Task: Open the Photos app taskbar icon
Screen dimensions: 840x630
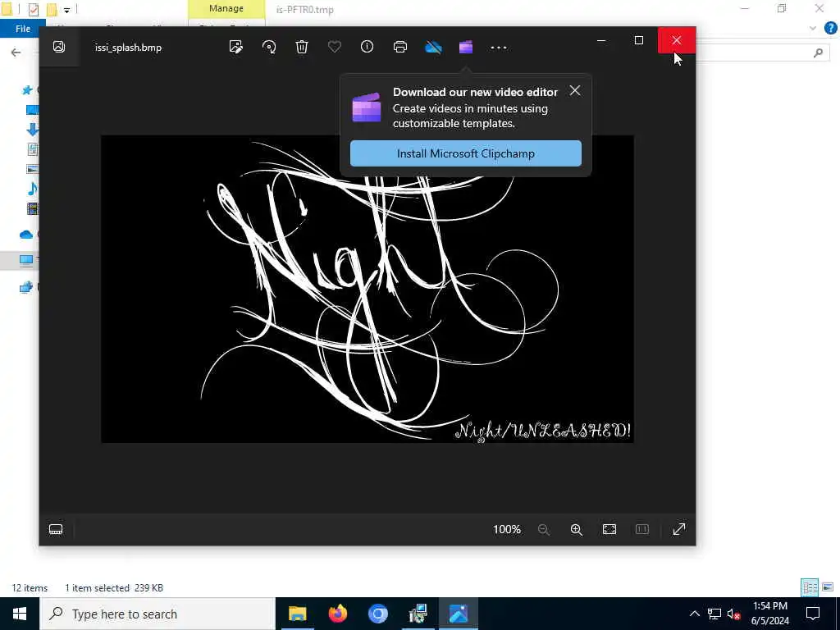Action: (x=459, y=614)
